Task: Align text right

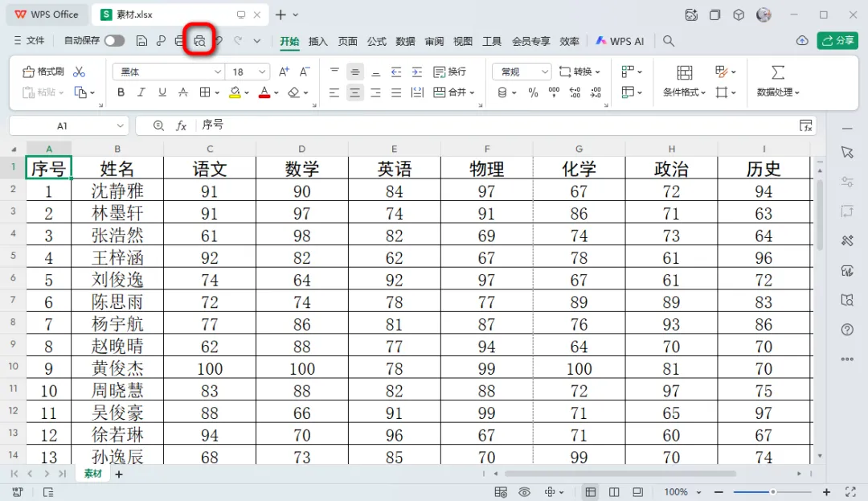Action: 375,92
